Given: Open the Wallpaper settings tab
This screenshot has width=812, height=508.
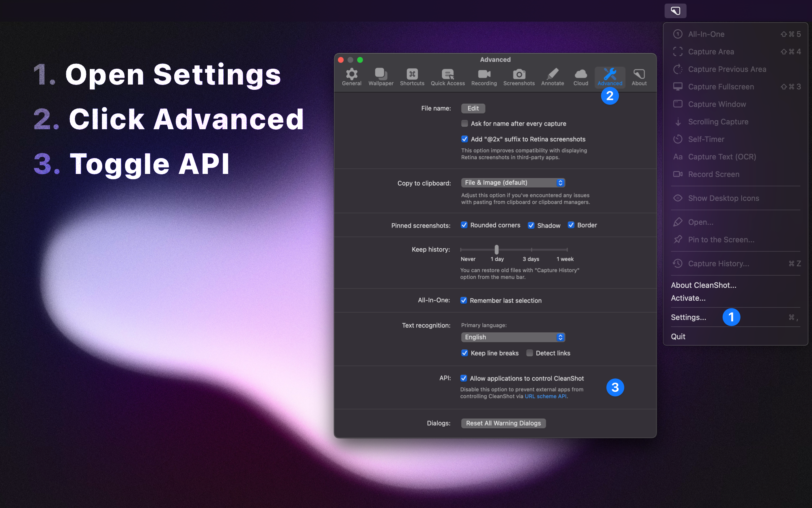Looking at the screenshot, I should (381, 77).
